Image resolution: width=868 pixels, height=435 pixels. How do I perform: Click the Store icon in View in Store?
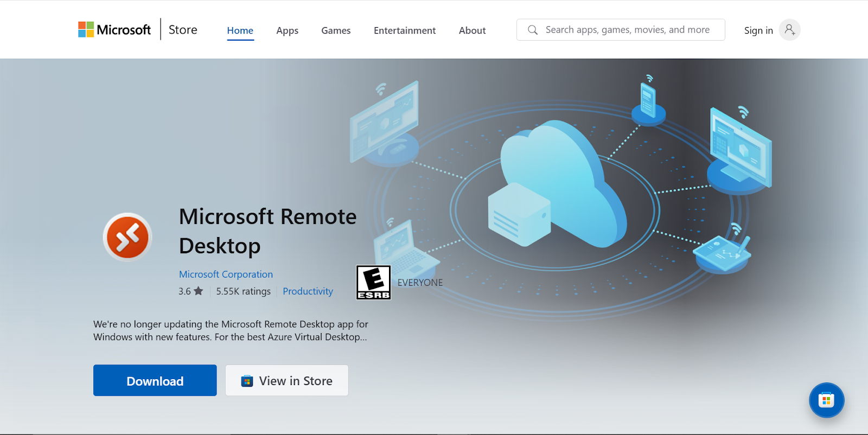coord(247,381)
